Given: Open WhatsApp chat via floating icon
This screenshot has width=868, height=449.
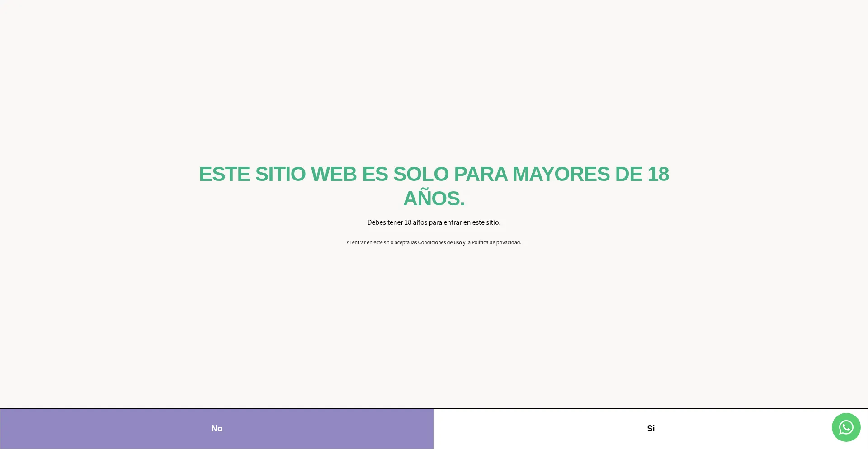Looking at the screenshot, I should [x=846, y=427].
